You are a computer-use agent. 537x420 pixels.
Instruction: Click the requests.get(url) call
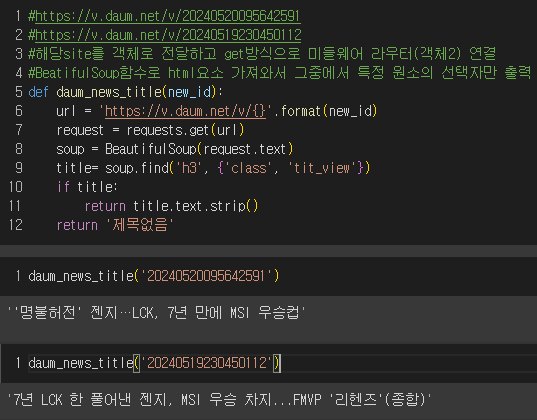(x=185, y=130)
